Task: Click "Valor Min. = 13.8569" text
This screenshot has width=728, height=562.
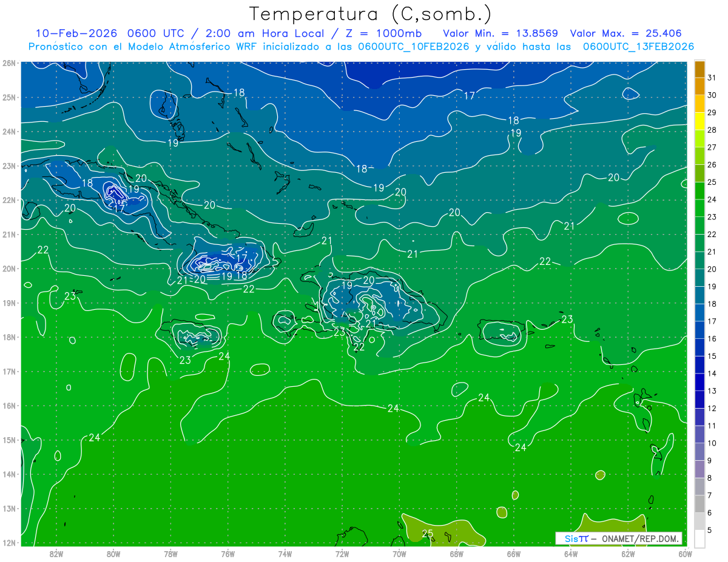Action: (x=500, y=33)
